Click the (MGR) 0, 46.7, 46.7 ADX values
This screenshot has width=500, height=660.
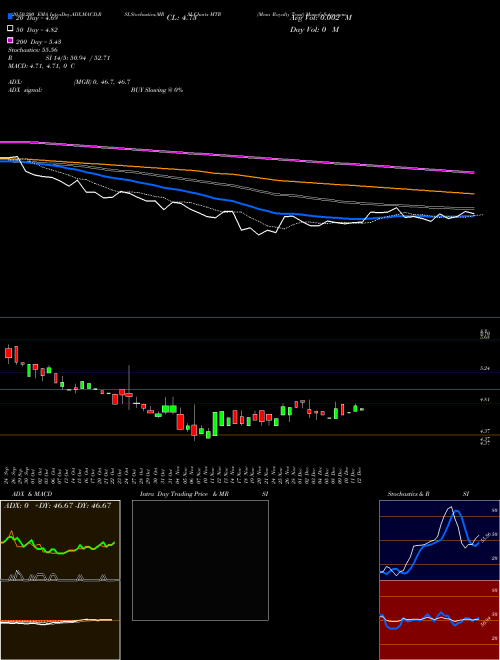tap(102, 82)
